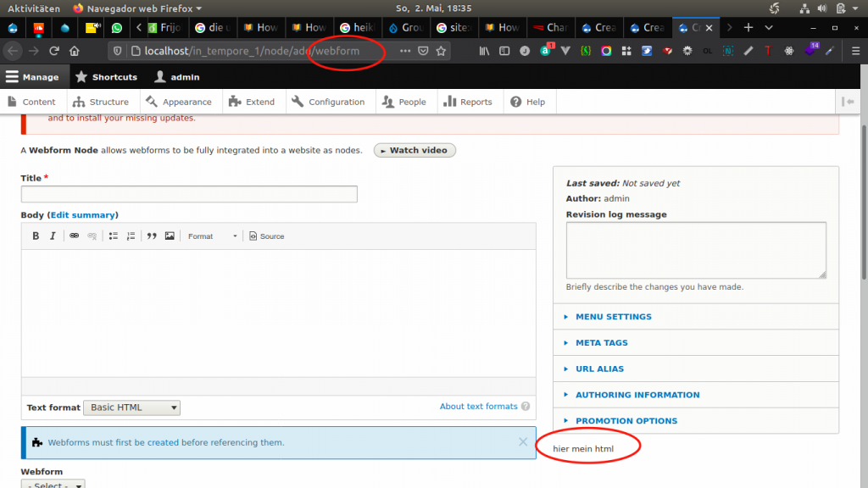This screenshot has width=868, height=488.
Task: Apply block quote formatting
Action: pos(152,236)
